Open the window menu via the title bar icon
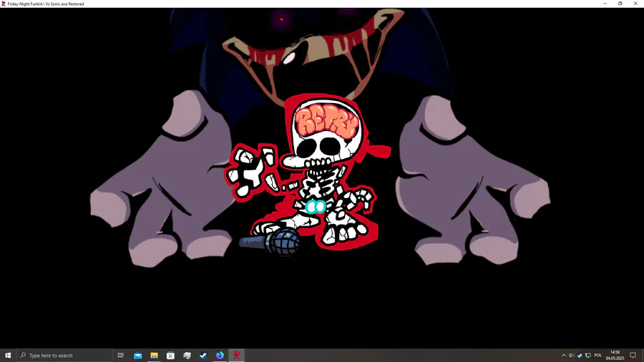 tap(4, 4)
